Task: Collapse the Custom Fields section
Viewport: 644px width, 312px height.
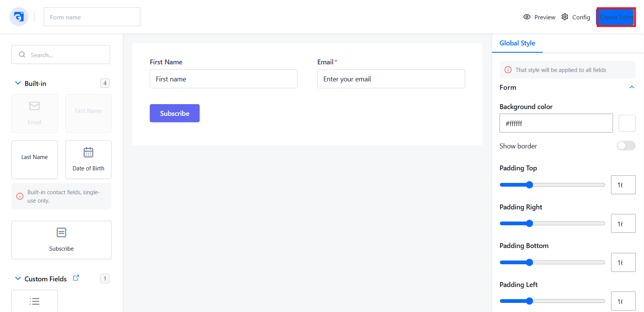Action: [x=18, y=278]
